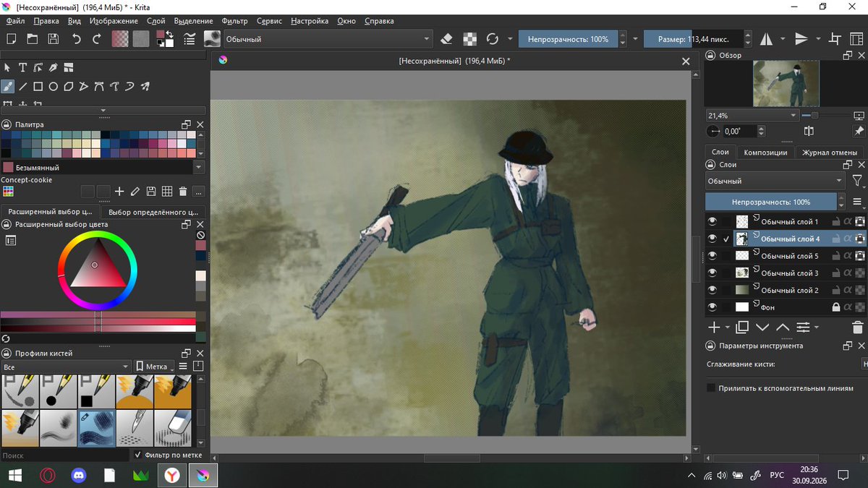Toggle Eraser mode in the top toolbar

[446, 39]
